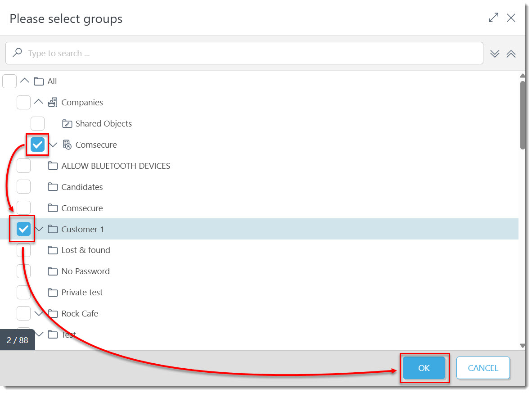Image resolution: width=532 pixels, height=393 pixels.
Task: Select the Lost & found label
Action: 86,250
